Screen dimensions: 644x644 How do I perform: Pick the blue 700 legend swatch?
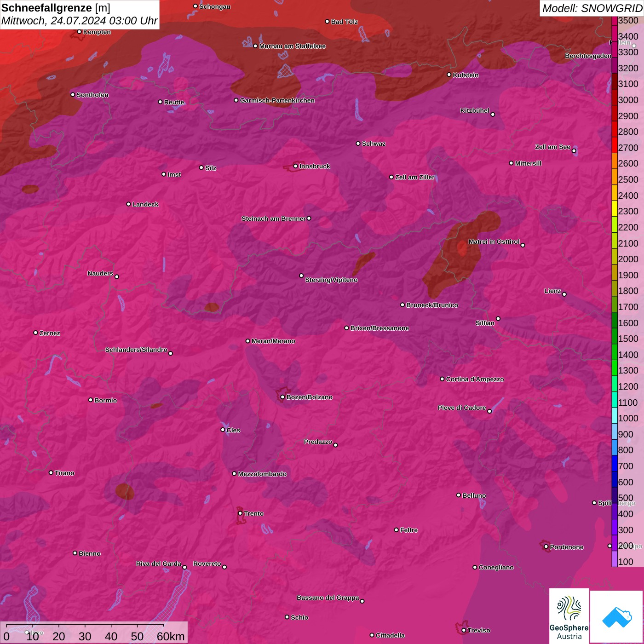click(614, 463)
